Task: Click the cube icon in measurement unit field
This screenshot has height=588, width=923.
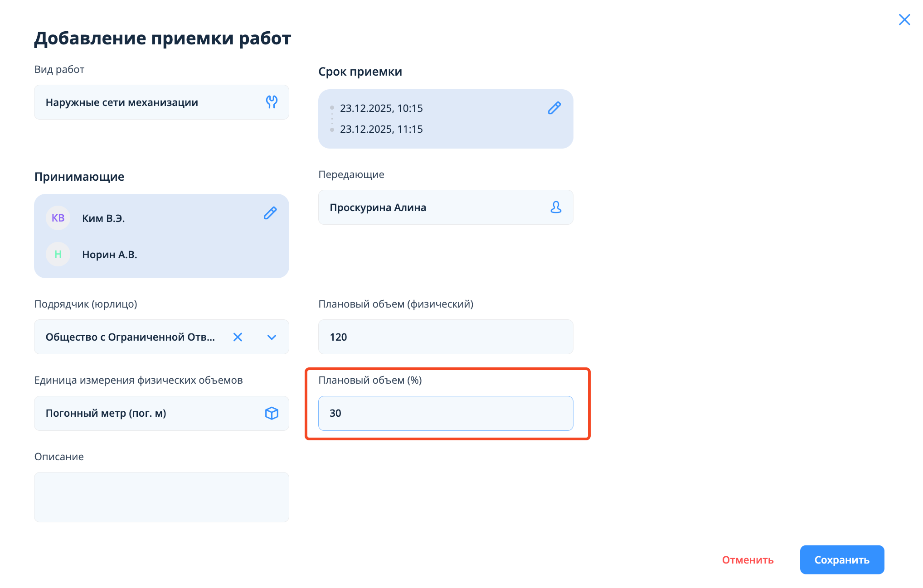Action: tap(272, 413)
